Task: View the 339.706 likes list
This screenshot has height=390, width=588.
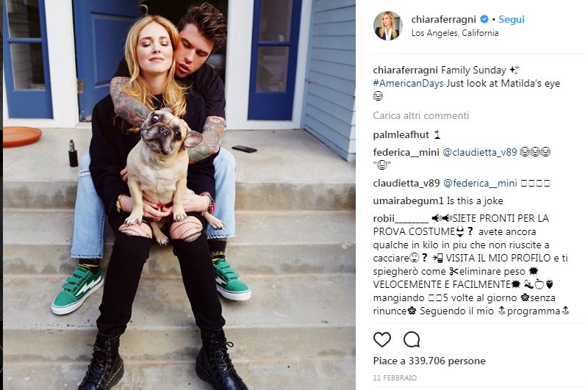Action: tap(429, 361)
